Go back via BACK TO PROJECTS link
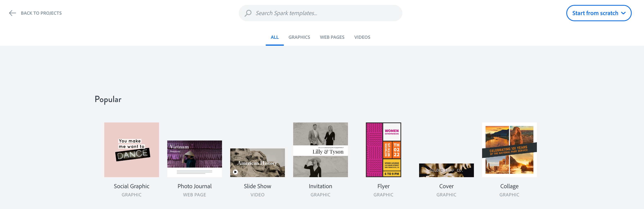The width and height of the screenshot is (644, 209). 41,13
